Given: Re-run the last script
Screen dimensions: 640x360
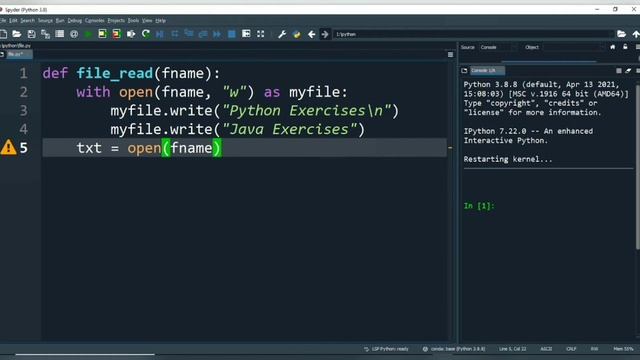Looking at the screenshot, I should 145,34.
